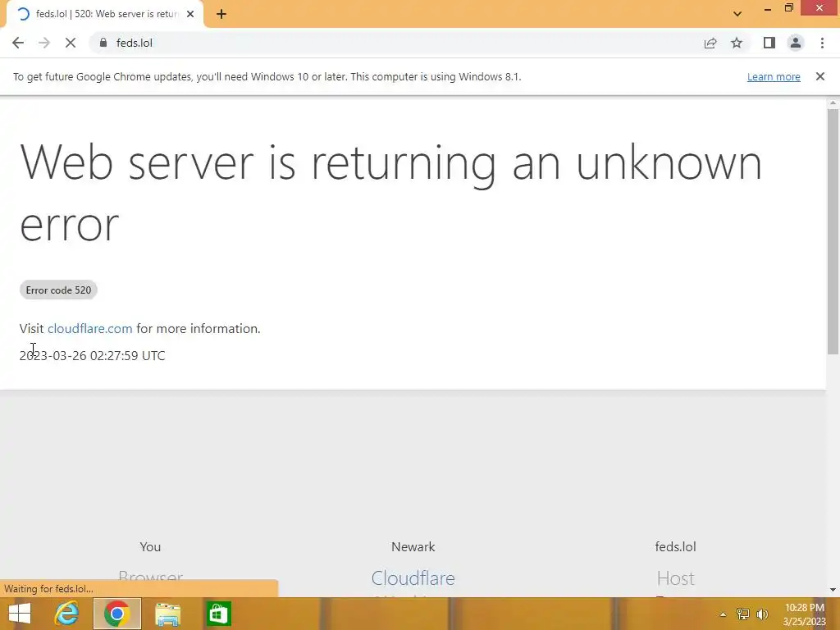This screenshot has height=630, width=840.
Task: Stop loading the feds.lol page
Action: pyautogui.click(x=71, y=43)
